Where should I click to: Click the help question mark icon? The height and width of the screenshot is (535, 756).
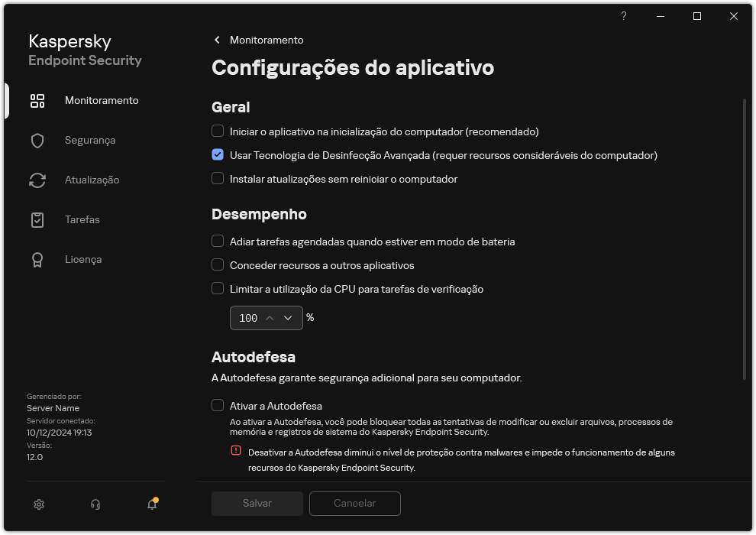[623, 16]
